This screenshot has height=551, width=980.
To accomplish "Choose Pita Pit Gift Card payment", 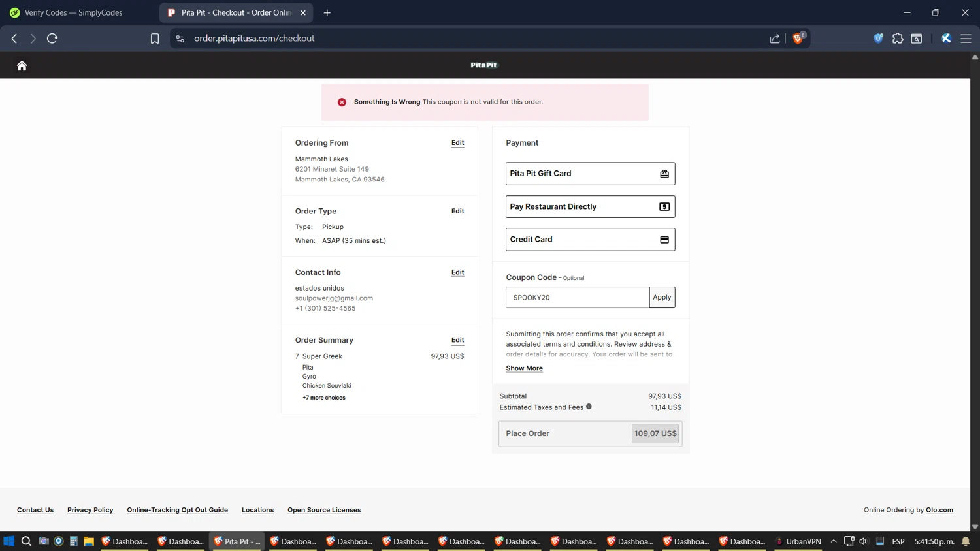I will coord(590,174).
